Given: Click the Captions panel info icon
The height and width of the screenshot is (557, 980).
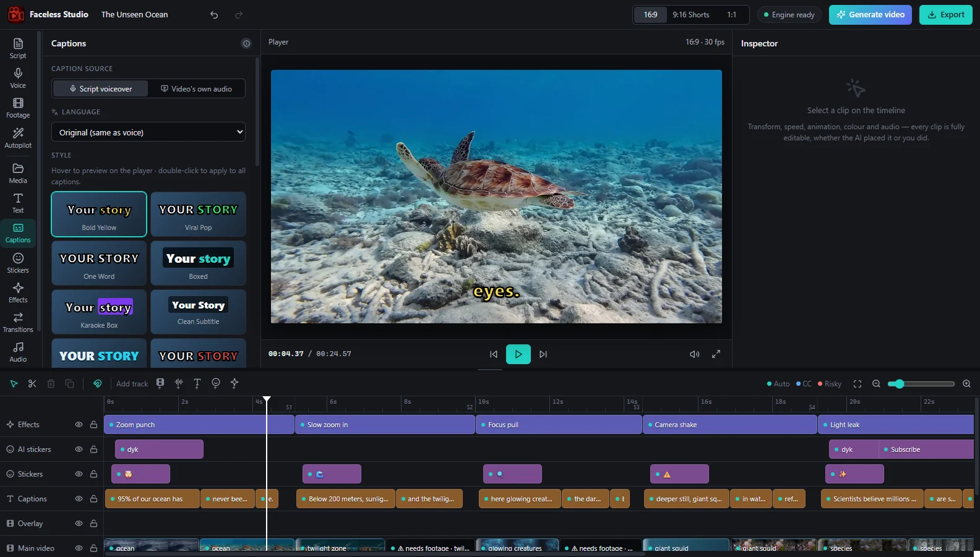Looking at the screenshot, I should pyautogui.click(x=246, y=43).
